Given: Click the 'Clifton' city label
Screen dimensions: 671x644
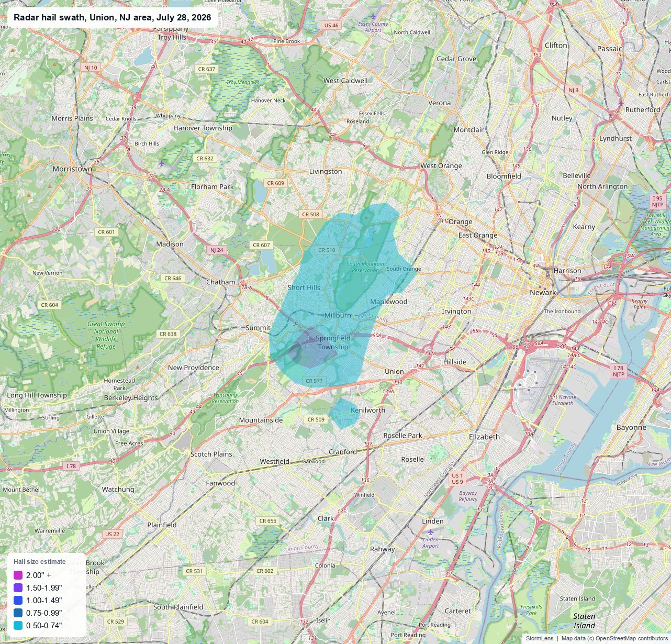Looking at the screenshot, I should click(x=556, y=45).
